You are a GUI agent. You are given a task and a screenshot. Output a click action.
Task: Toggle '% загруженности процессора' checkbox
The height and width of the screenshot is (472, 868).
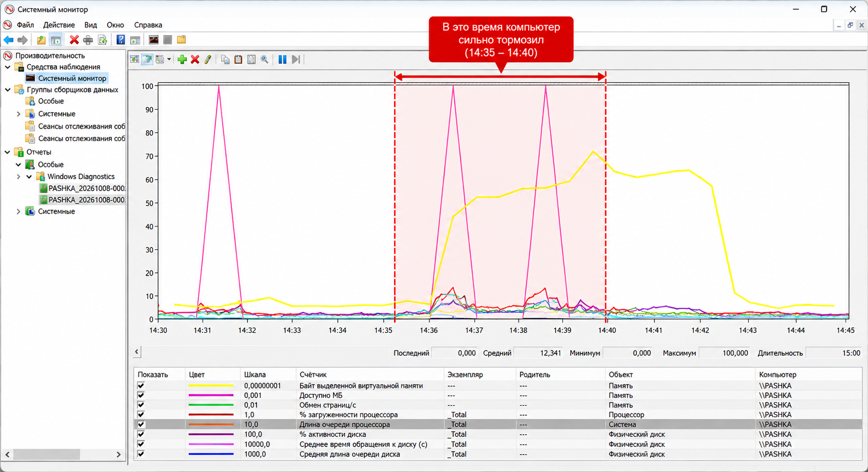click(x=141, y=415)
